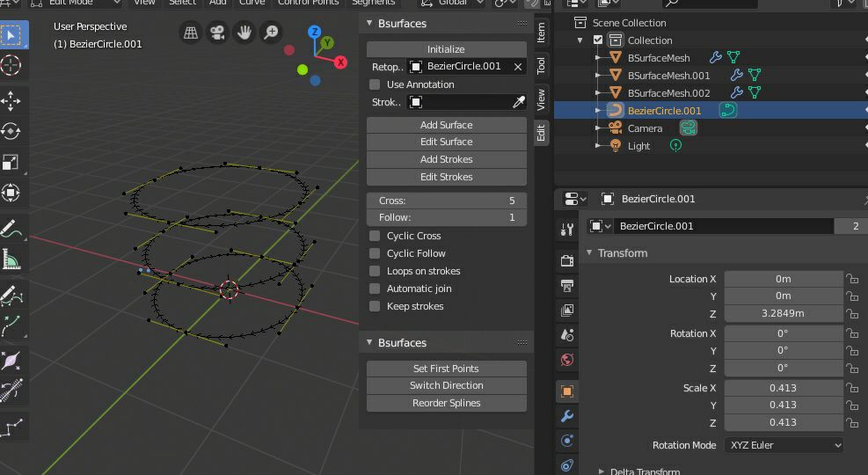Click the Y axis on navigation gizmo
The height and width of the screenshot is (475, 868).
click(x=327, y=42)
